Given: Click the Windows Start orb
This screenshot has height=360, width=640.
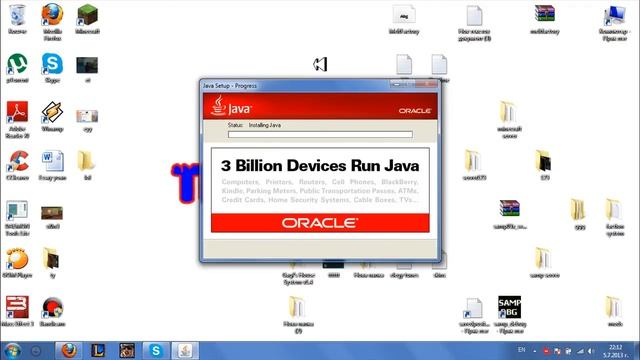Looking at the screenshot, I should click(x=12, y=351).
